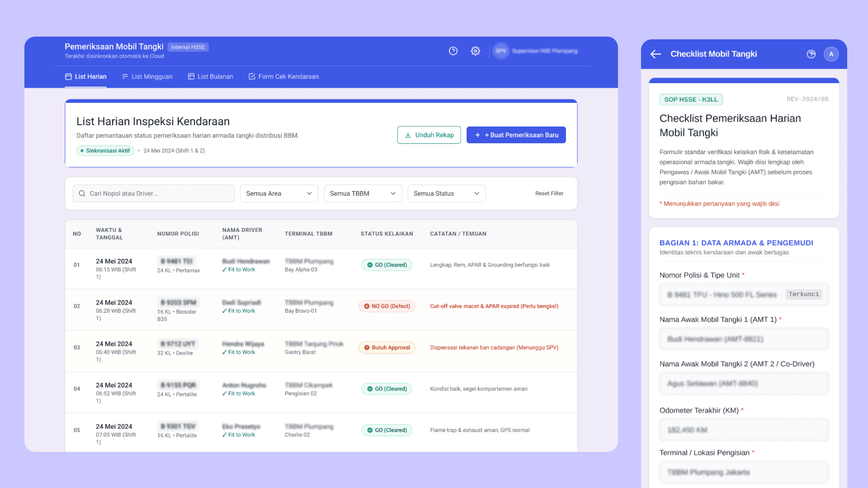Click the Nomor Polisi & Tipe Unit field
Viewport: 868px width, 488px height.
744,295
